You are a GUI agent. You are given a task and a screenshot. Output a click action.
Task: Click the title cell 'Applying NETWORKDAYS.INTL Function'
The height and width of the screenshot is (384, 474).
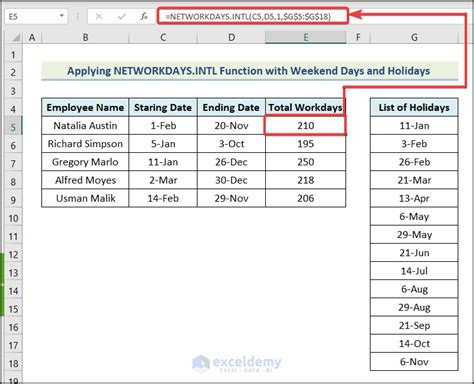point(249,71)
